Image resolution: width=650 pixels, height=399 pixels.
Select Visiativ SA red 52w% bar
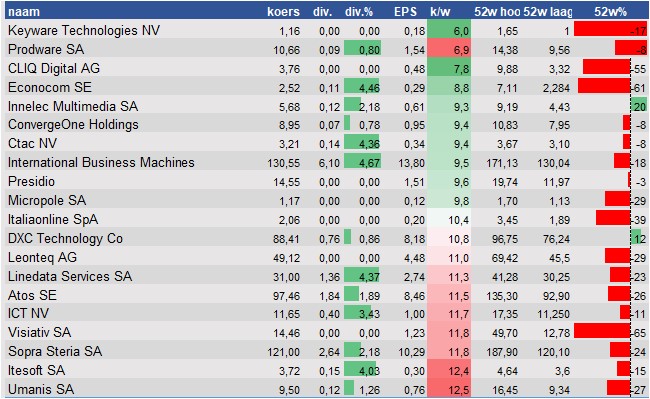coord(602,331)
